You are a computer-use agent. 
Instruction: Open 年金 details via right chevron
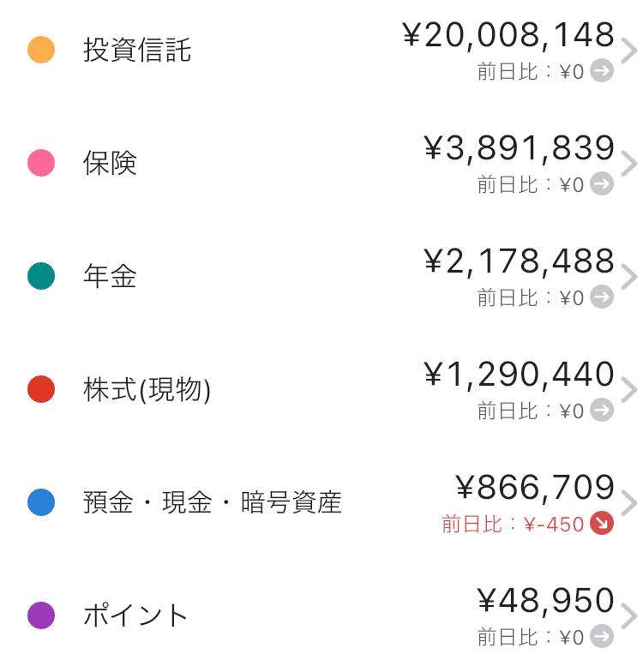(629, 278)
